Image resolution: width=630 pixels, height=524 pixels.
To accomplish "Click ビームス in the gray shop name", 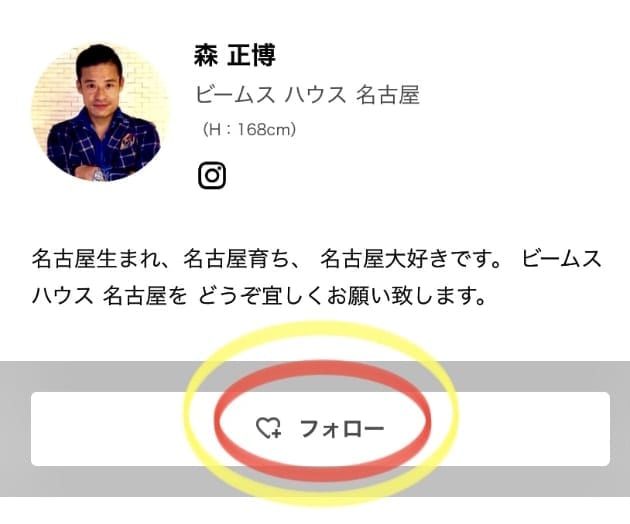I will click(x=235, y=95).
